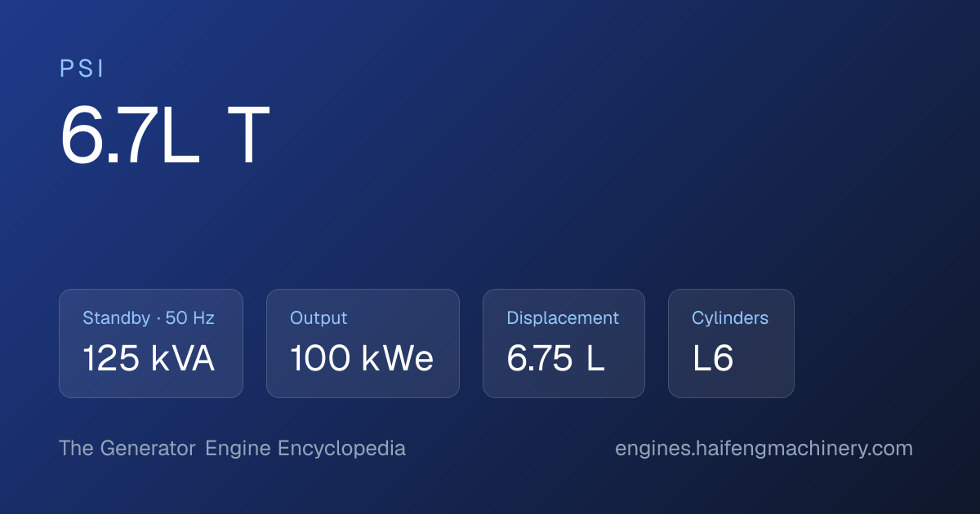Viewport: 980px width, 514px height.
Task: Select the L6 cylinder value
Action: pos(713,359)
